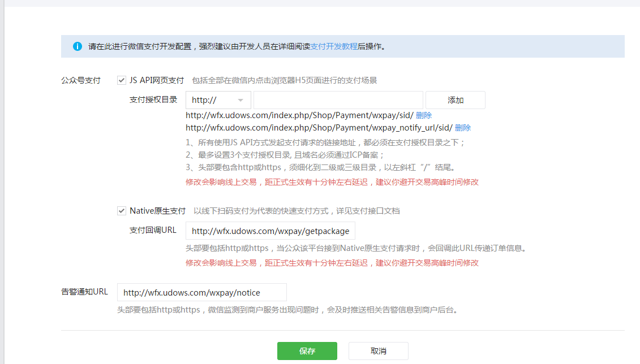Click the 支付回调URL input with the getpackage URL
The width and height of the screenshot is (640, 364).
(270, 231)
